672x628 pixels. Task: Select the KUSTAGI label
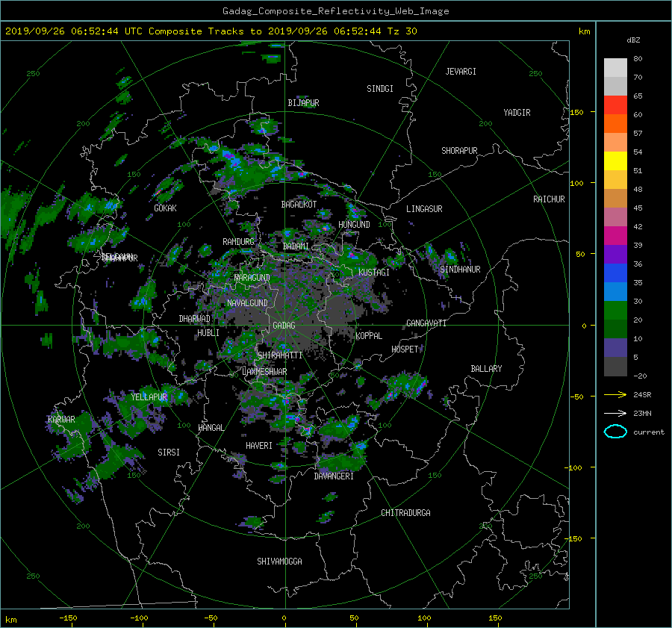pos(374,273)
